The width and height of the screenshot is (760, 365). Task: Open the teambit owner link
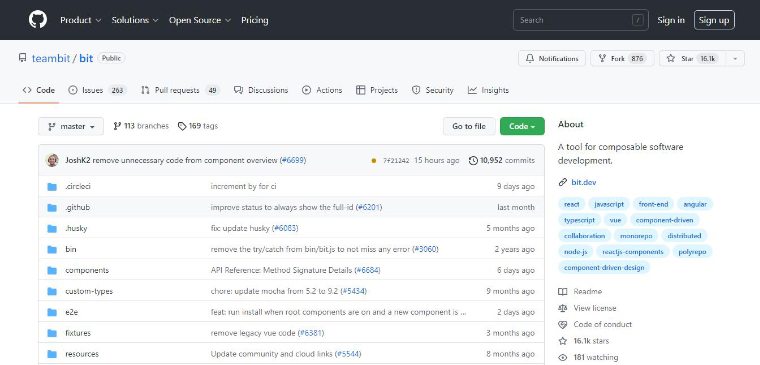point(51,59)
